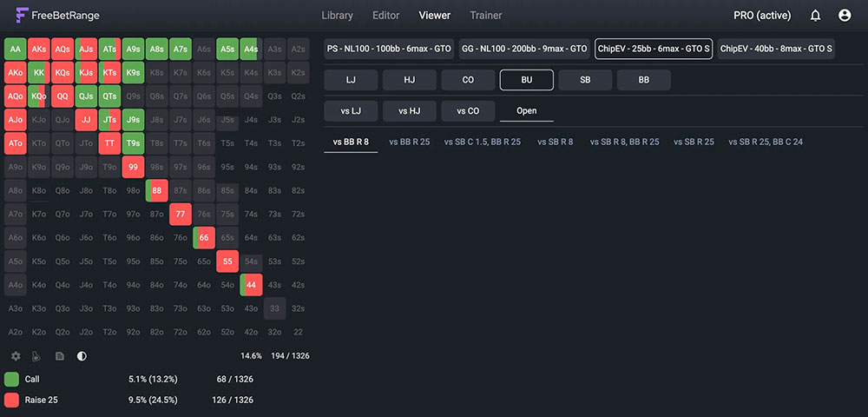
Task: Switch to the Editor tab
Action: pos(386,16)
